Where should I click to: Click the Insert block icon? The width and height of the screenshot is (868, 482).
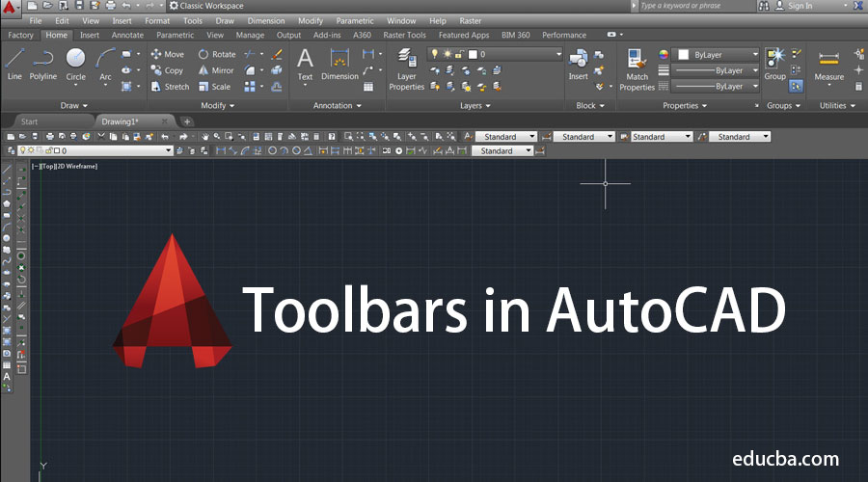coord(578,65)
